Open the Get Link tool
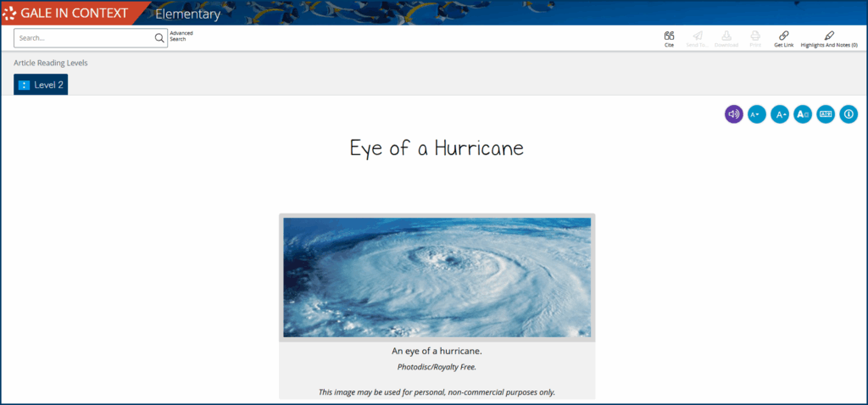Viewport: 868px width, 405px height. click(783, 36)
